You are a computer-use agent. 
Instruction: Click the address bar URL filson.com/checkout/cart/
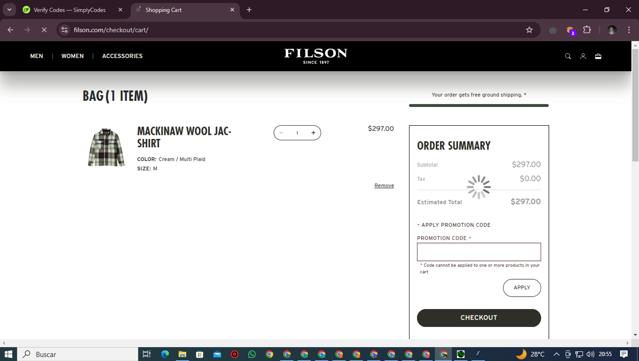[x=111, y=30]
